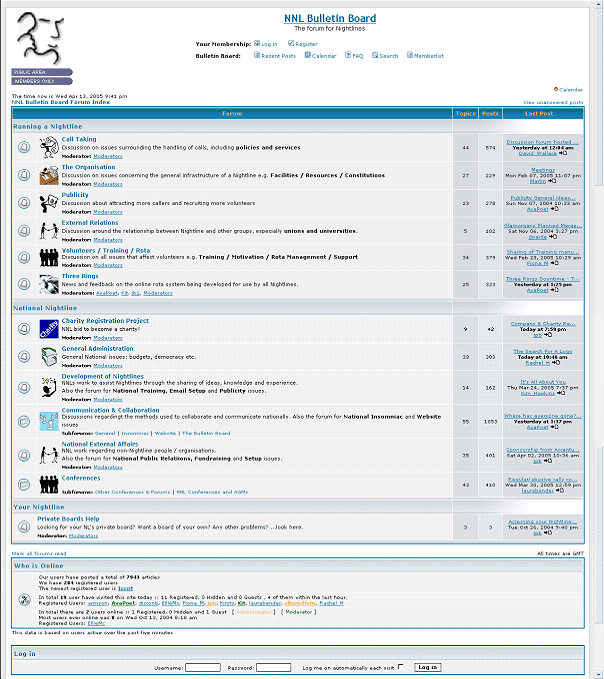Click Mark all forums read
Screen dimensions: 604x679
pyautogui.click(x=39, y=553)
